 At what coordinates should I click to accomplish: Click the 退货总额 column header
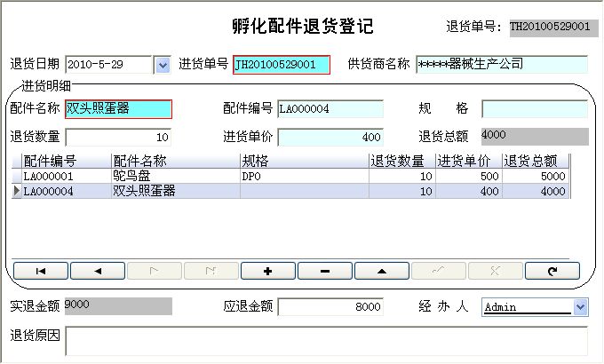click(536, 161)
